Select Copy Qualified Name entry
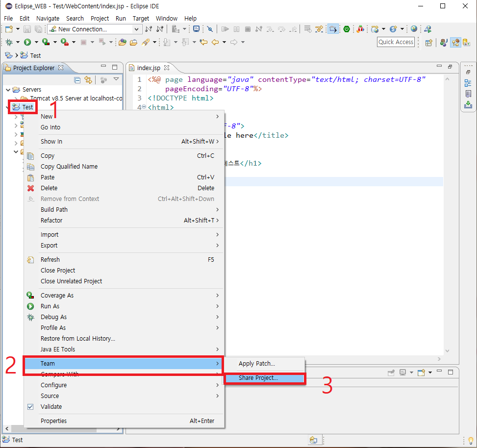 pyautogui.click(x=124, y=166)
